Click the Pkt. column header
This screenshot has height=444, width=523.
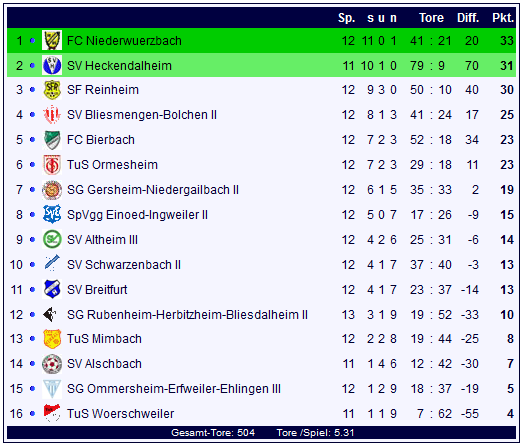503,18
